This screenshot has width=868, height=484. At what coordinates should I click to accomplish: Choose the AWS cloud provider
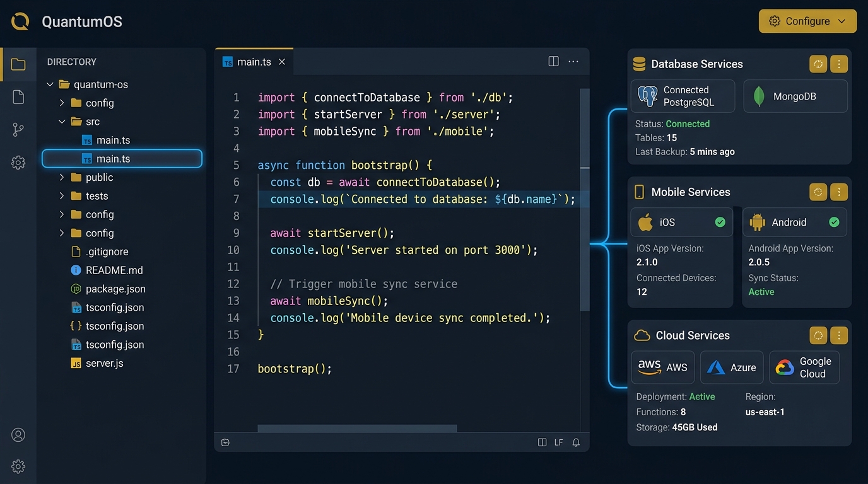[x=662, y=367]
